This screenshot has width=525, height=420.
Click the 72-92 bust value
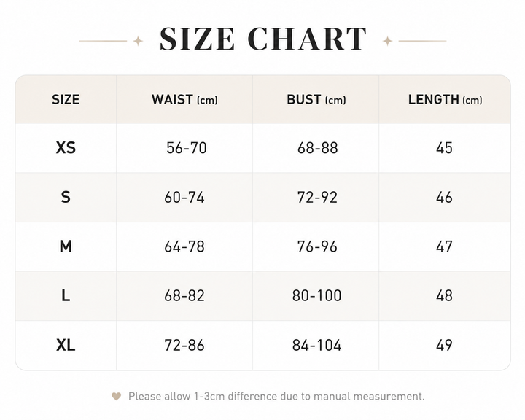[317, 198]
